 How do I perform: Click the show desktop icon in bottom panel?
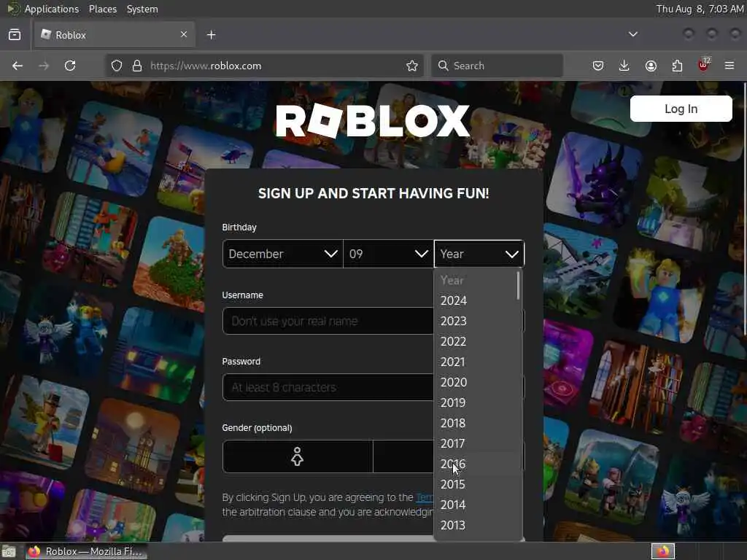[x=9, y=551]
